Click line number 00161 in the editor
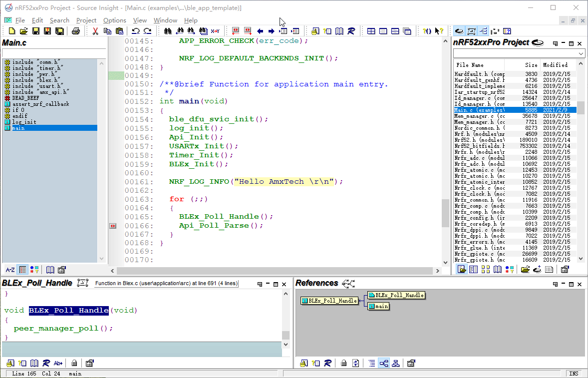The height and width of the screenshot is (378, 588). pos(139,182)
